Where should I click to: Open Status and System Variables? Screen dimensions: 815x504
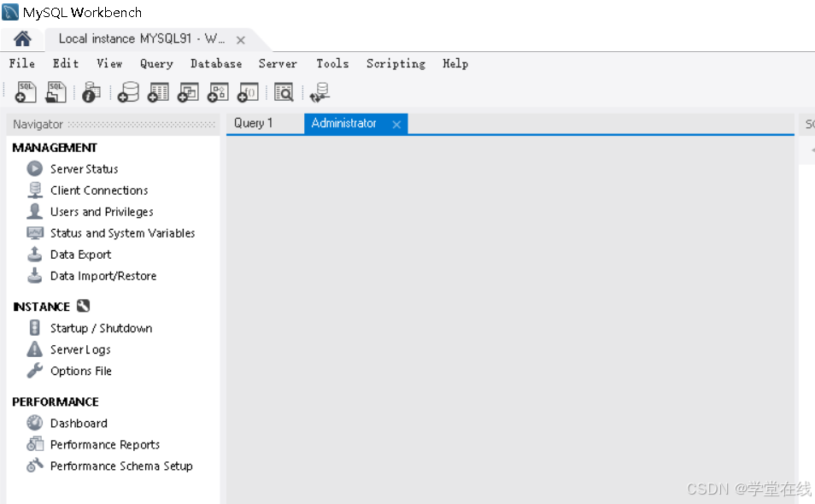pyautogui.click(x=123, y=233)
